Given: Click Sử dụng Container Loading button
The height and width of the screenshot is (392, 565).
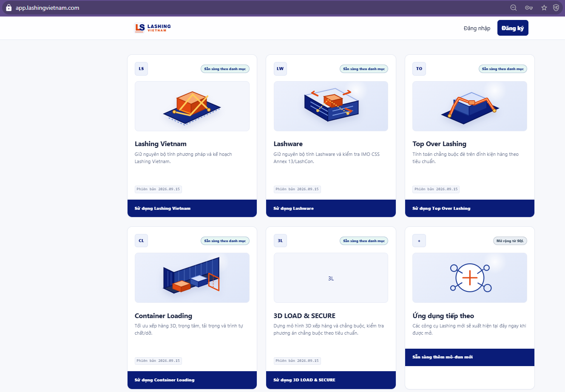Looking at the screenshot, I should [x=192, y=380].
